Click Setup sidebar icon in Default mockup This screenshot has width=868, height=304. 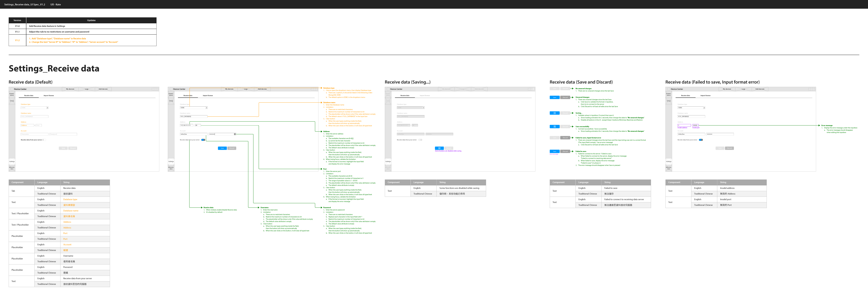(12, 101)
